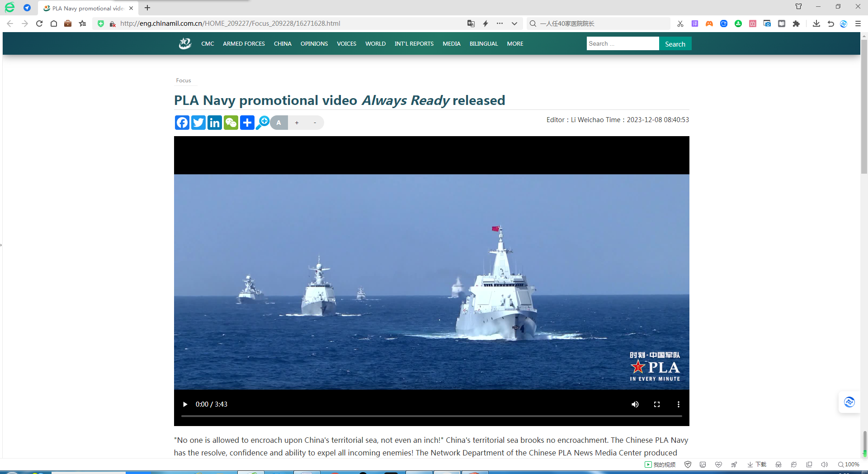Click the green Search button

click(x=675, y=44)
